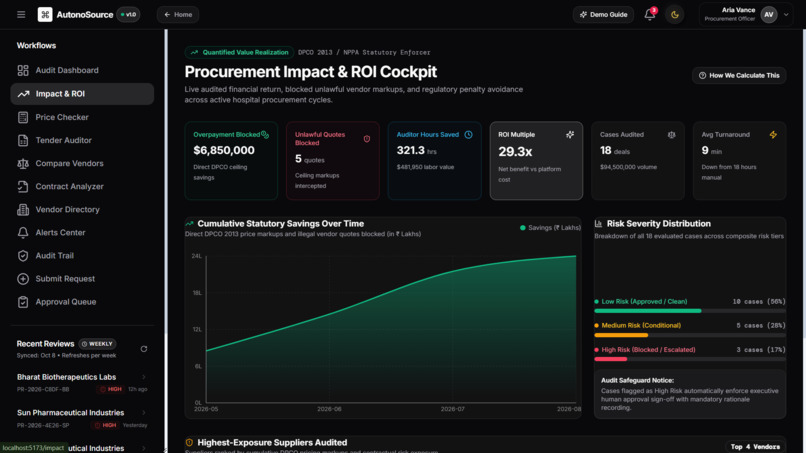
Task: Toggle Savings (₹ Lakhs) legend
Action: 550,228
